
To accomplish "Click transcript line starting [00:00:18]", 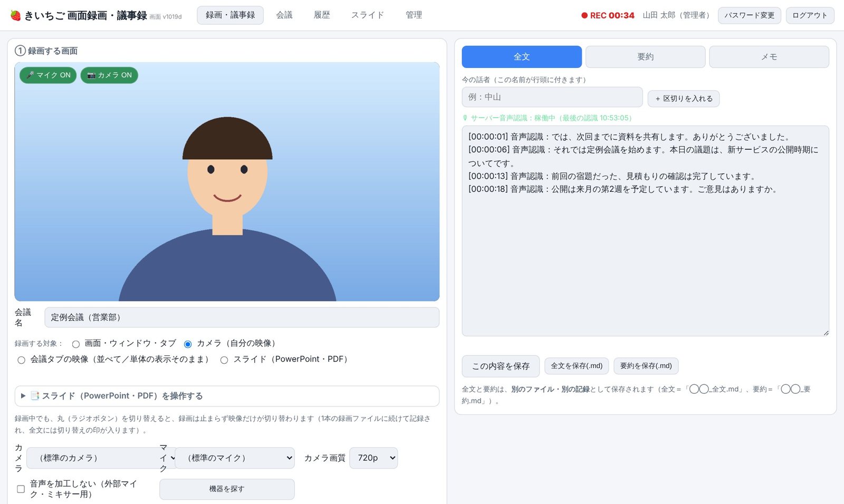I will point(624,189).
